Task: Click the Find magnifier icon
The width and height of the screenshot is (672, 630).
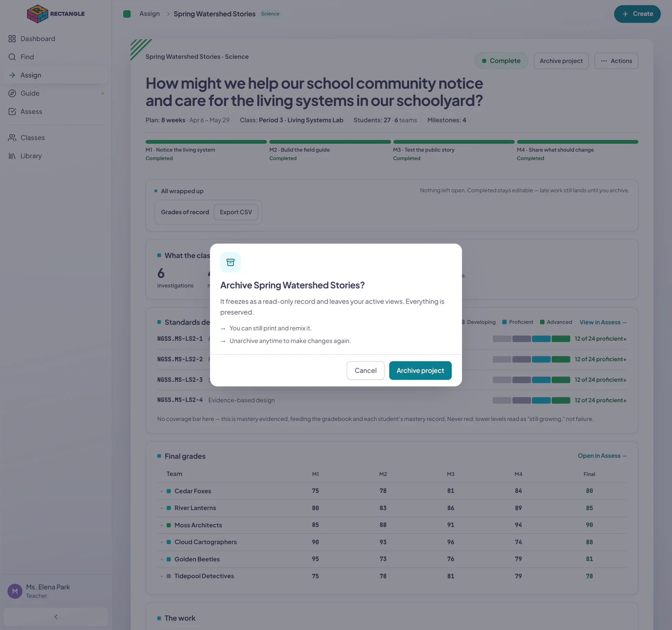Action: coord(12,57)
